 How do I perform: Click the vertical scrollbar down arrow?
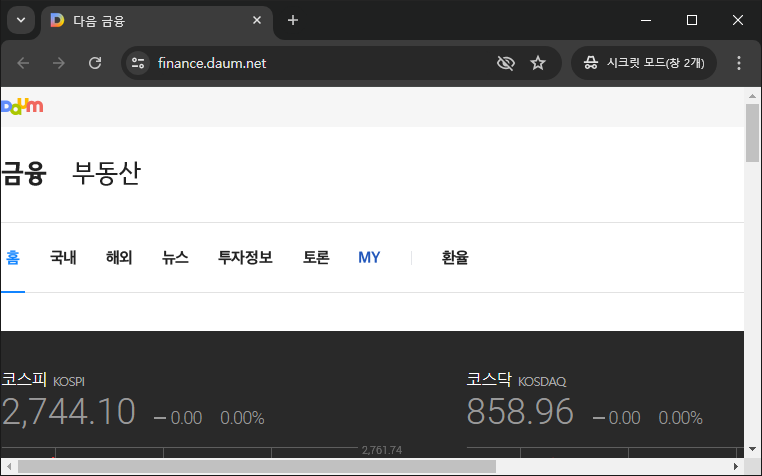(752, 449)
